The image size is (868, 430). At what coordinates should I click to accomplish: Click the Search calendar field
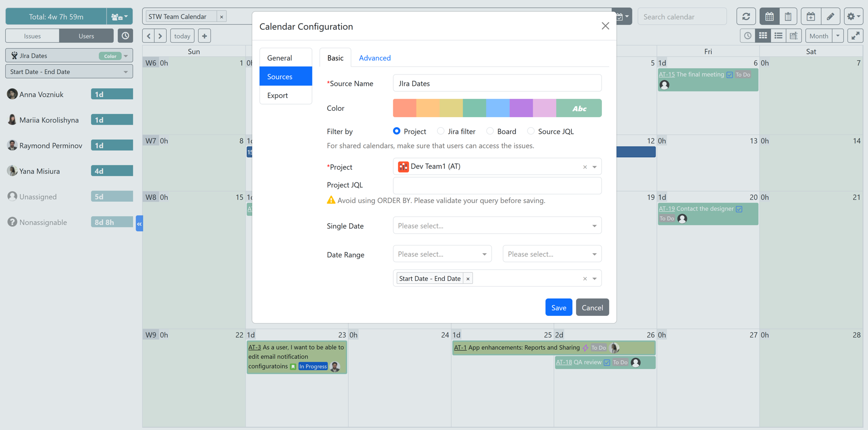[x=682, y=16]
